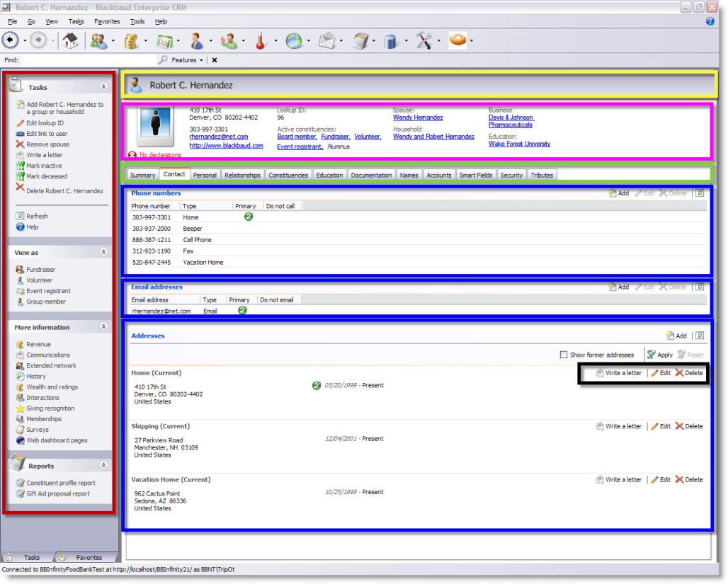The width and height of the screenshot is (728, 584).
Task: Click the star icon beside Giving recognition
Action: 20,408
